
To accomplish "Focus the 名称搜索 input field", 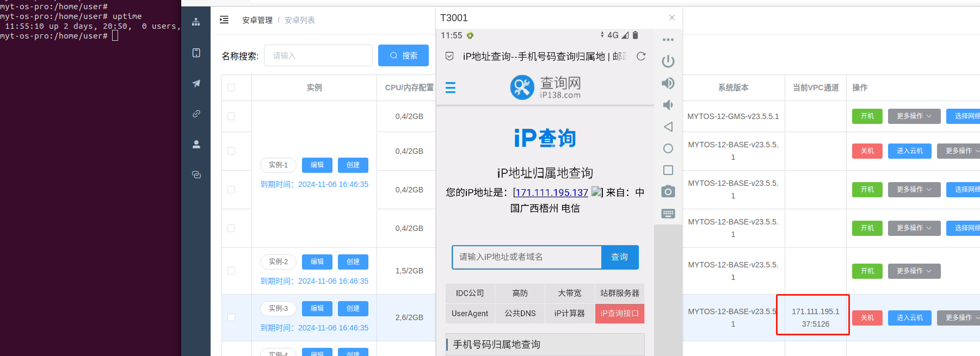I will (x=318, y=55).
